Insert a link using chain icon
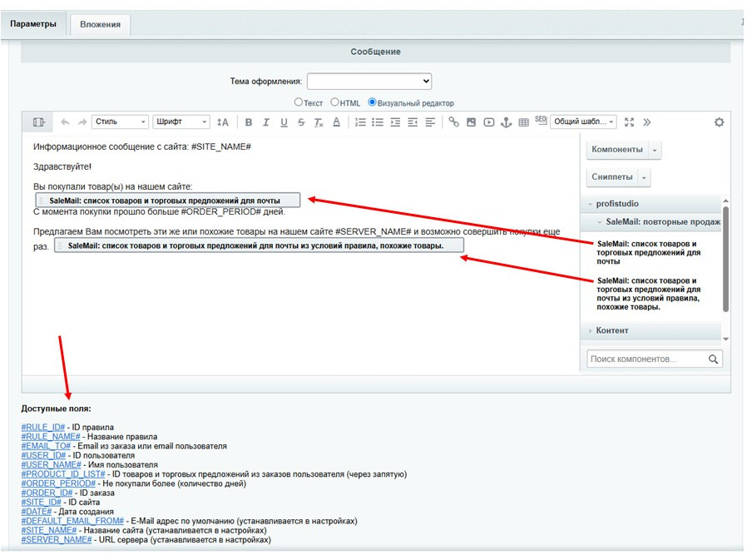The height and width of the screenshot is (560, 747). tap(453, 122)
